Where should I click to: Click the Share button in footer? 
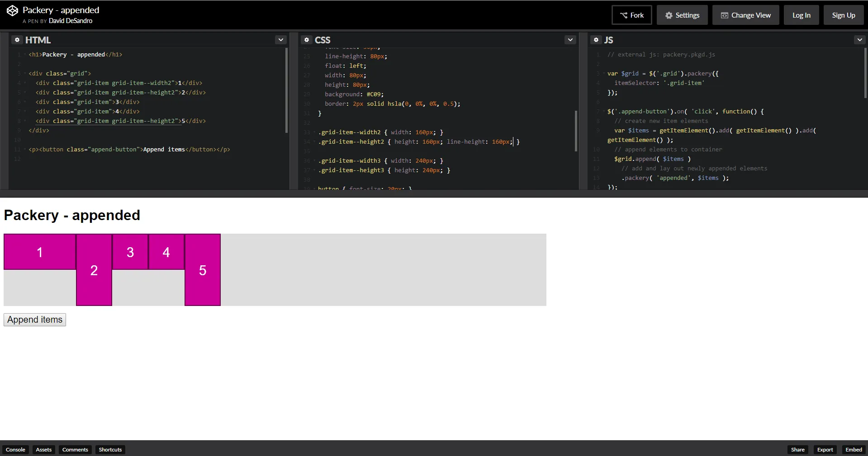(x=798, y=450)
